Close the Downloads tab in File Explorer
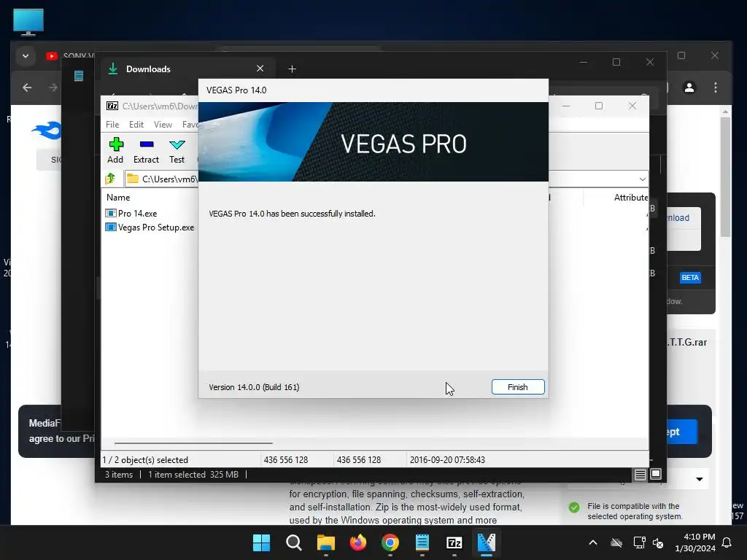This screenshot has width=747, height=560. pos(260,69)
